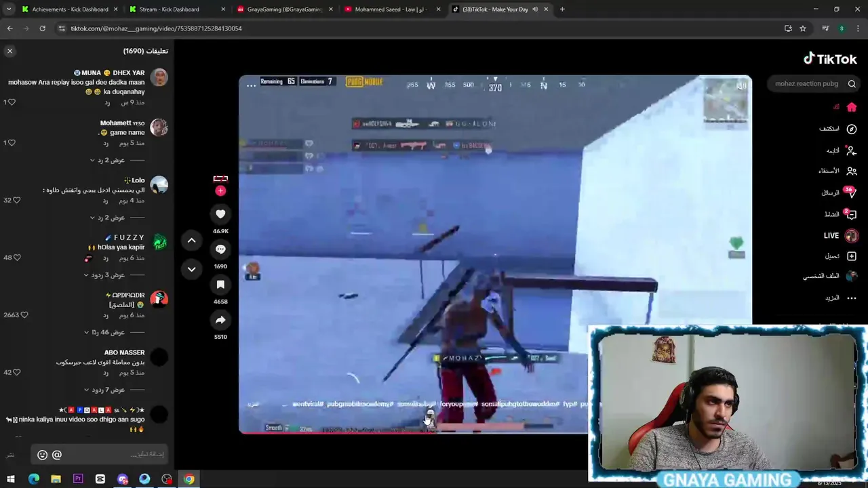868x488 pixels.
Task: Open CapCut from the taskbar
Action: [x=100, y=479]
